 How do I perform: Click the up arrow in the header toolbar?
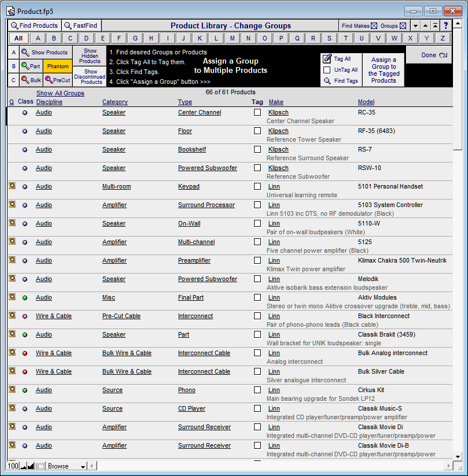pos(426,25)
